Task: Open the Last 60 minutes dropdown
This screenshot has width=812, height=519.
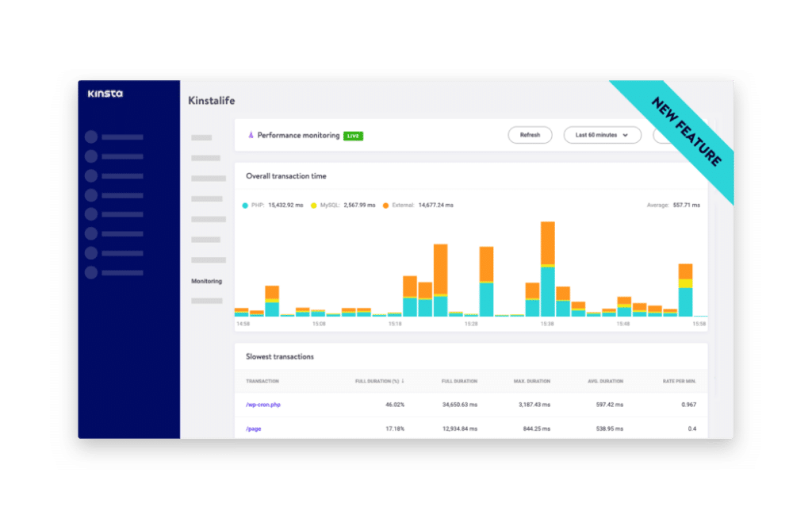Action: pyautogui.click(x=601, y=135)
